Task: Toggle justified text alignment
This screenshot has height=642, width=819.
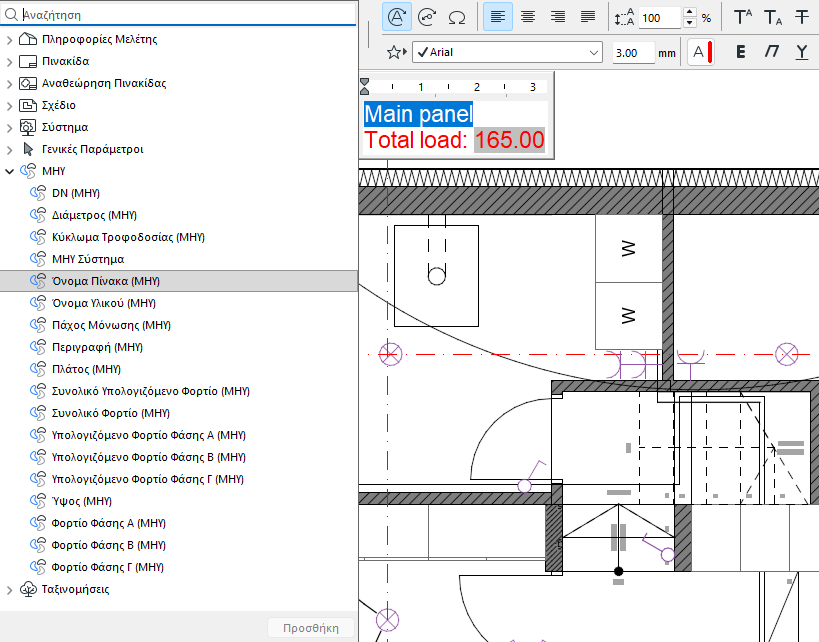Action: coord(588,17)
